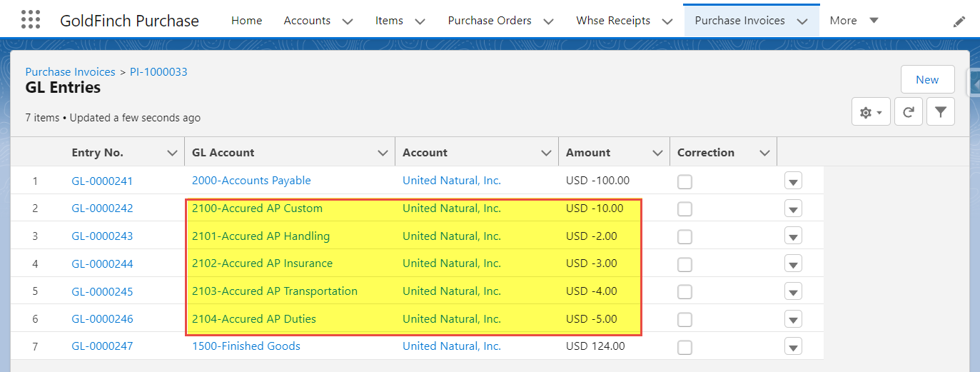Open row actions menu for GL-0000246
This screenshot has height=372, width=980.
(793, 319)
